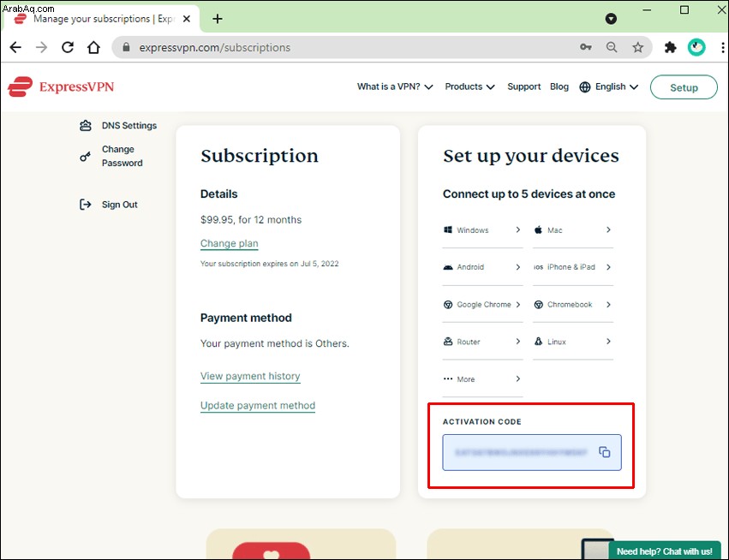
Task: Select the Google Chrome setup label
Action: pos(483,304)
